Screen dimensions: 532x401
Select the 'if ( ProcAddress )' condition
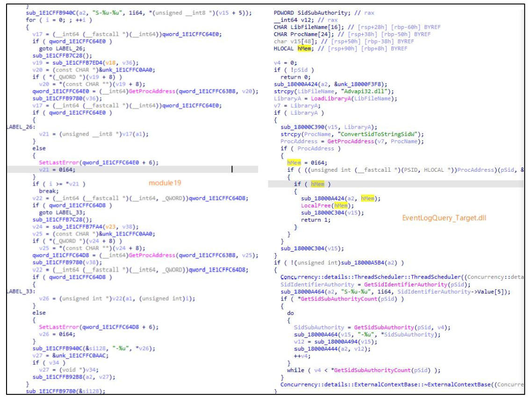pos(310,148)
